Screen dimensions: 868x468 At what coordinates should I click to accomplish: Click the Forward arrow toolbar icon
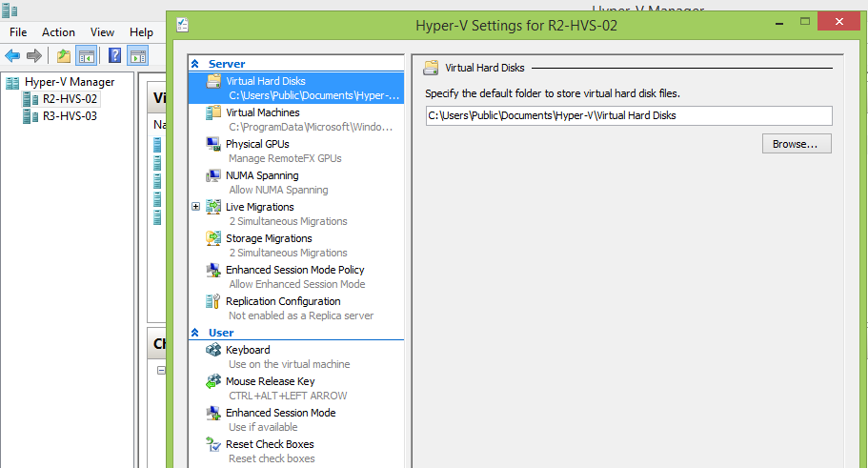coord(34,55)
